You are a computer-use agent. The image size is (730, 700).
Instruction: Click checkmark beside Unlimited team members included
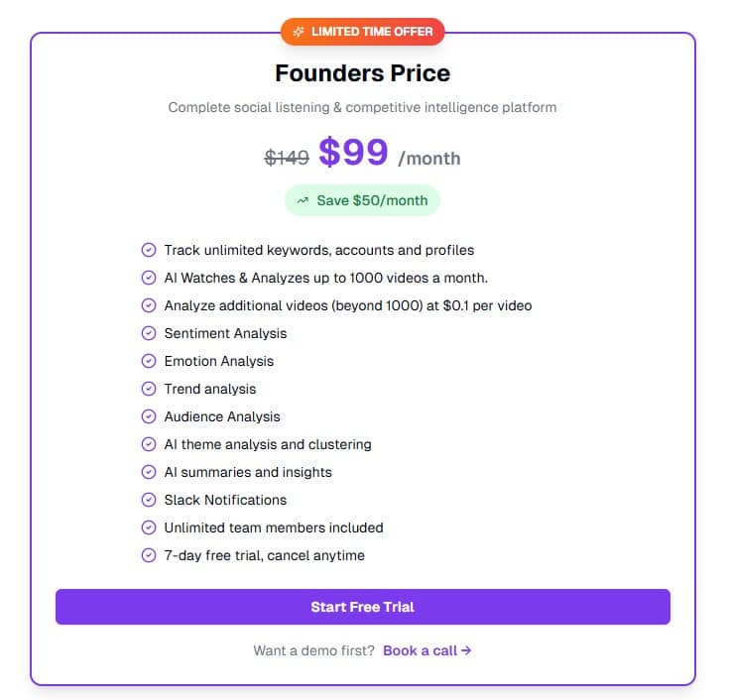[149, 527]
